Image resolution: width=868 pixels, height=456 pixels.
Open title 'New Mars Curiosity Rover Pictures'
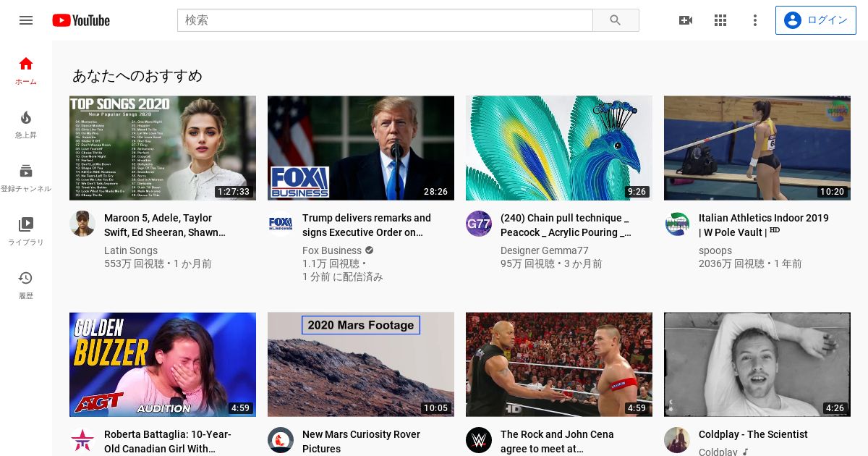(x=362, y=442)
